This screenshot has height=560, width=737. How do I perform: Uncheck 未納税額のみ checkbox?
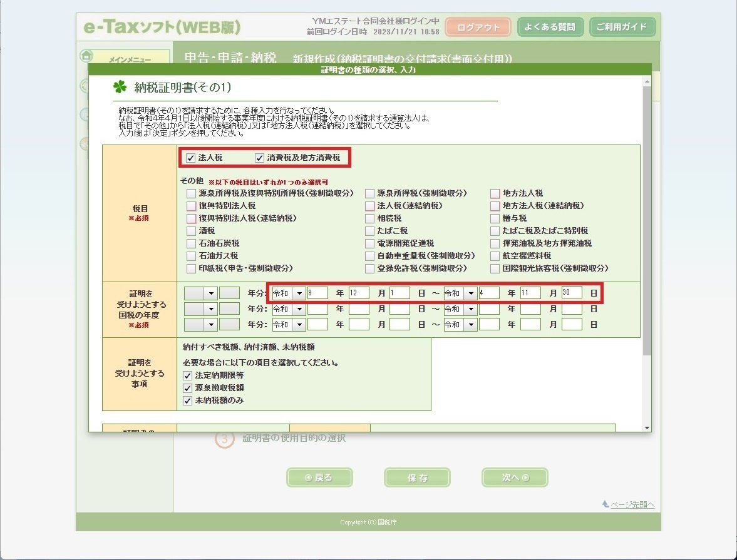188,400
